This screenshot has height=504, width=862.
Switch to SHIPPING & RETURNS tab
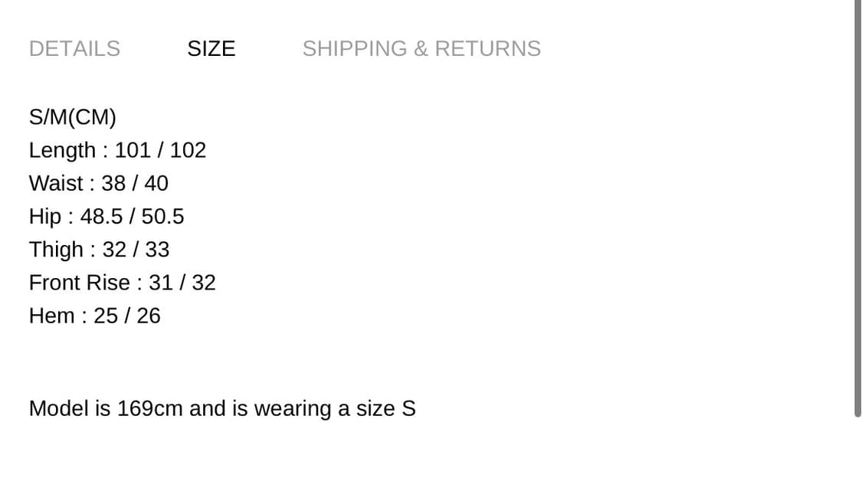point(421,48)
